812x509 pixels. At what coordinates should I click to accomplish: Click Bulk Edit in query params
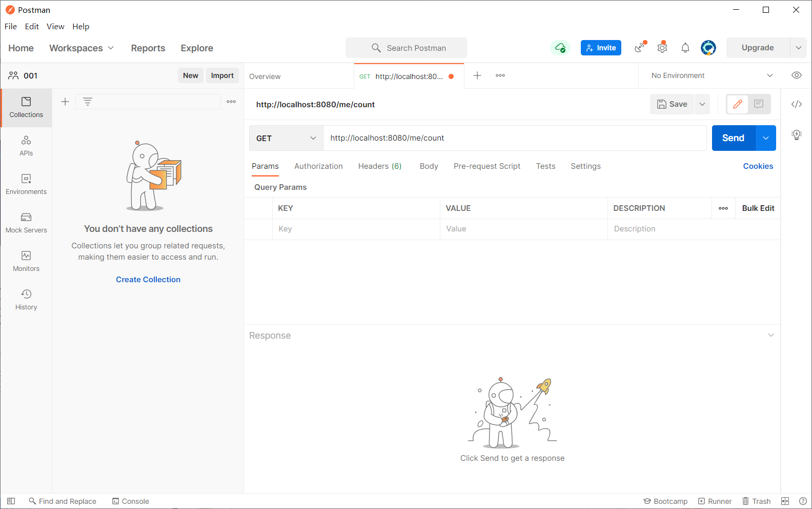coord(758,208)
